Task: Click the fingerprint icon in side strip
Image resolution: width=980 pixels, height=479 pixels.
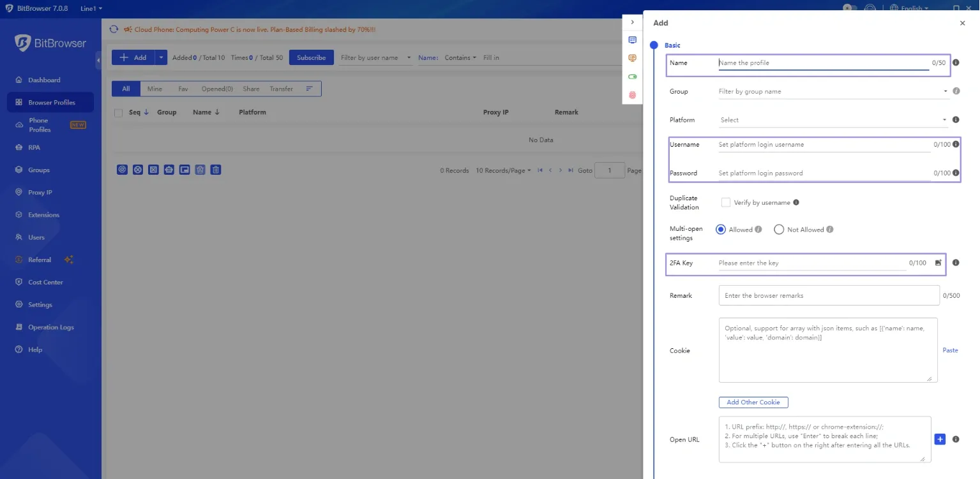Action: click(633, 95)
